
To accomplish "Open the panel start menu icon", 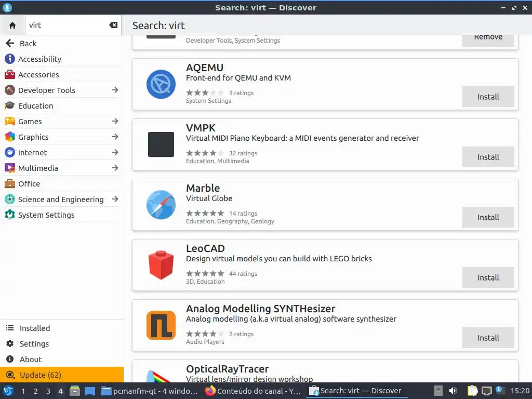I will [x=8, y=391].
